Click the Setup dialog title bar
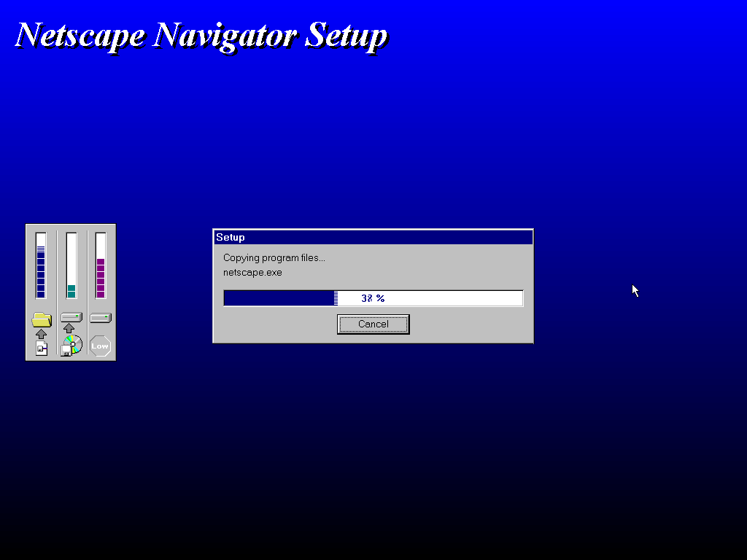Image resolution: width=747 pixels, height=560 pixels. (x=373, y=237)
